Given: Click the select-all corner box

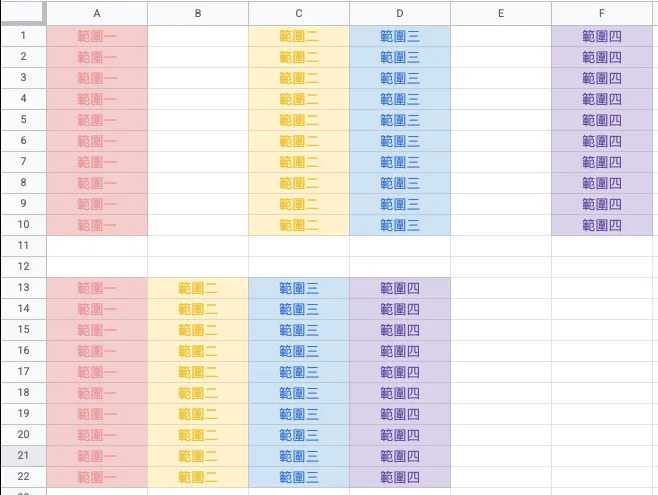Looking at the screenshot, I should (23, 13).
